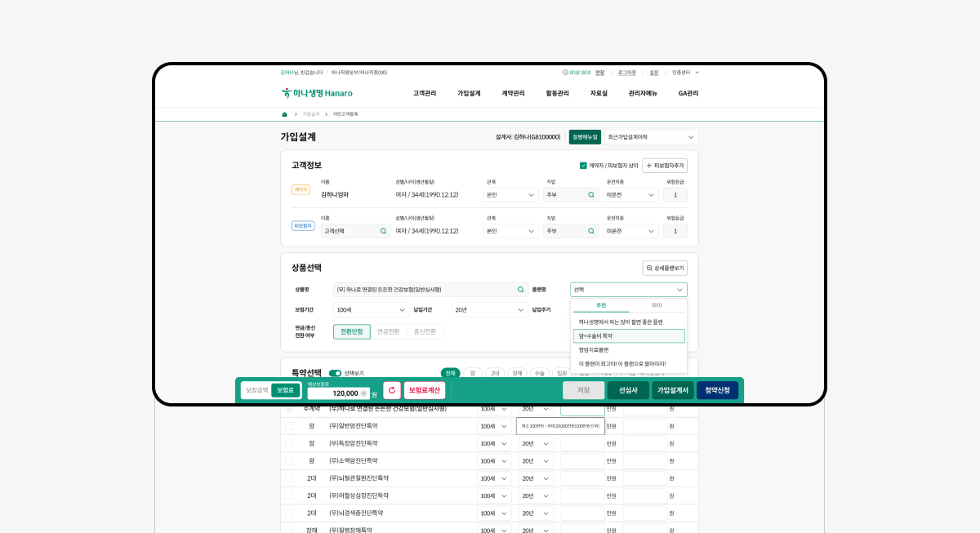This screenshot has height=533, width=980.
Task: Select the 보험료 toggle in the bottom bar
Action: 285,390
